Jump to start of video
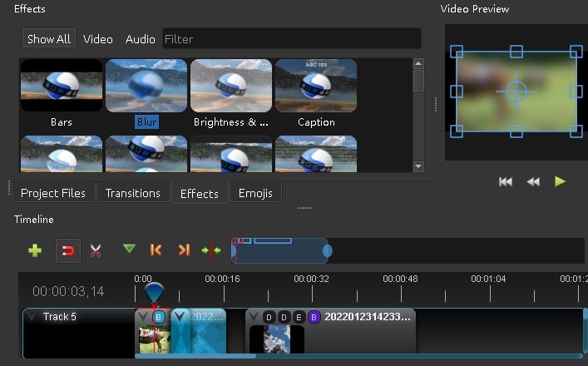588x366 pixels. pos(505,182)
